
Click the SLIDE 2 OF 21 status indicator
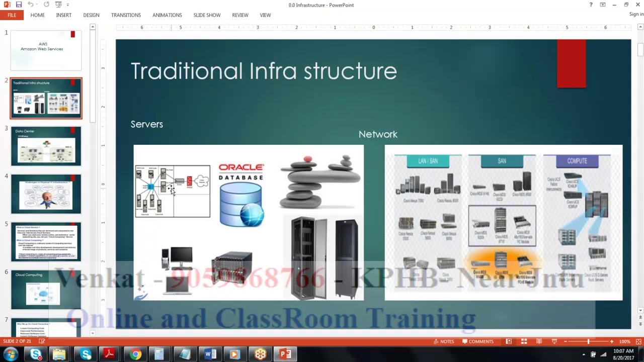point(17,341)
